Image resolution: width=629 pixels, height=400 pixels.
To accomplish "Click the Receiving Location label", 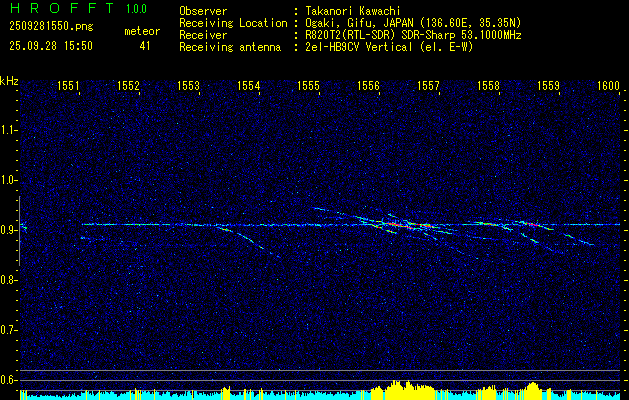I will pos(233,23).
